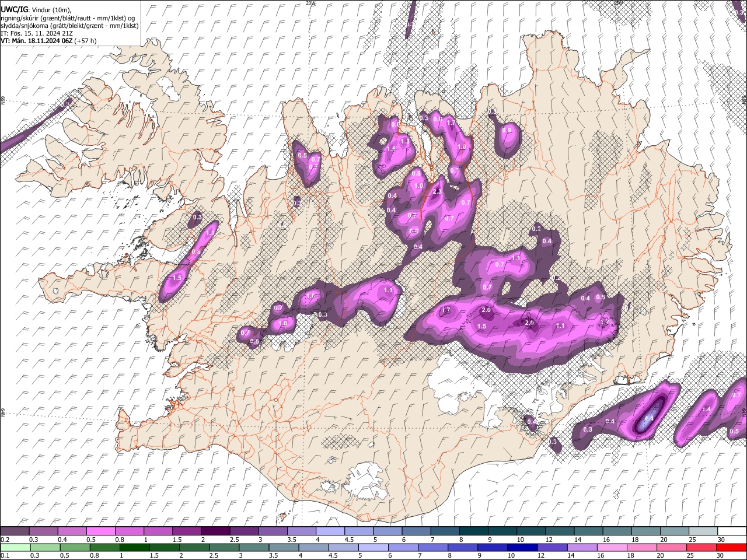Click the upper scale swatch between 8 and 9
Screen dimensions: 747x560
click(473, 531)
